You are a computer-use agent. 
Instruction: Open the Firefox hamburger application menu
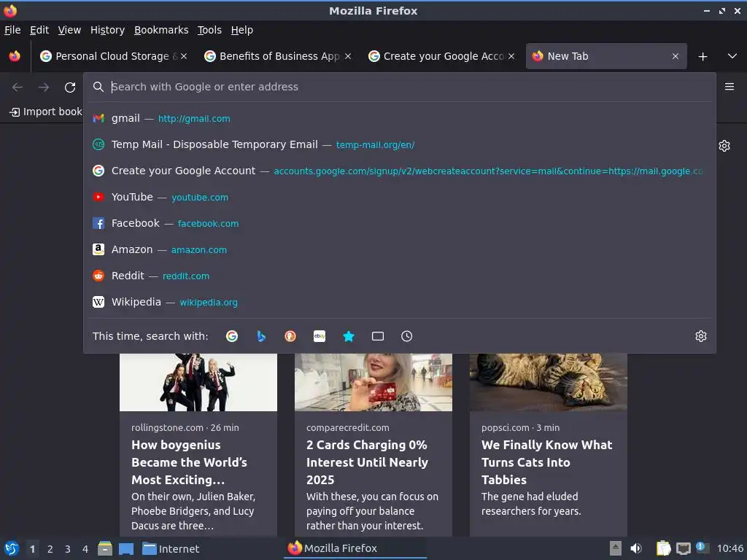point(729,87)
